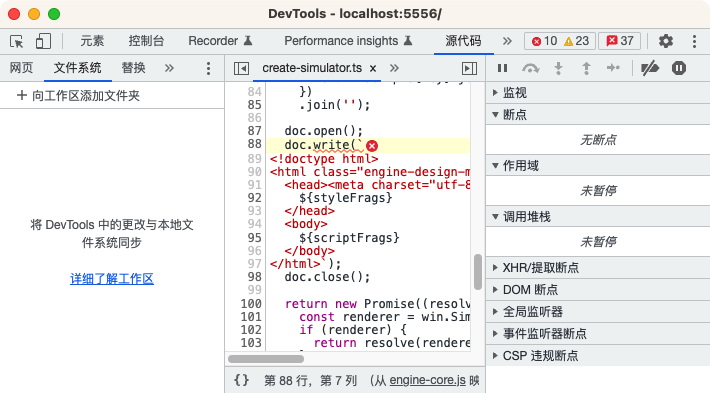This screenshot has width=710, height=393.
Task: Click the 第 88 行，第 7 列 status text
Action: [x=311, y=380]
